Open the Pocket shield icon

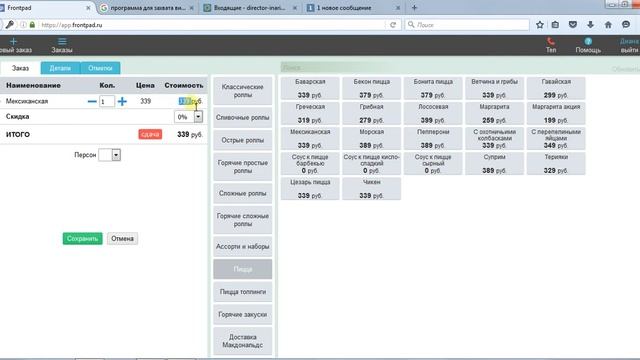point(573,25)
